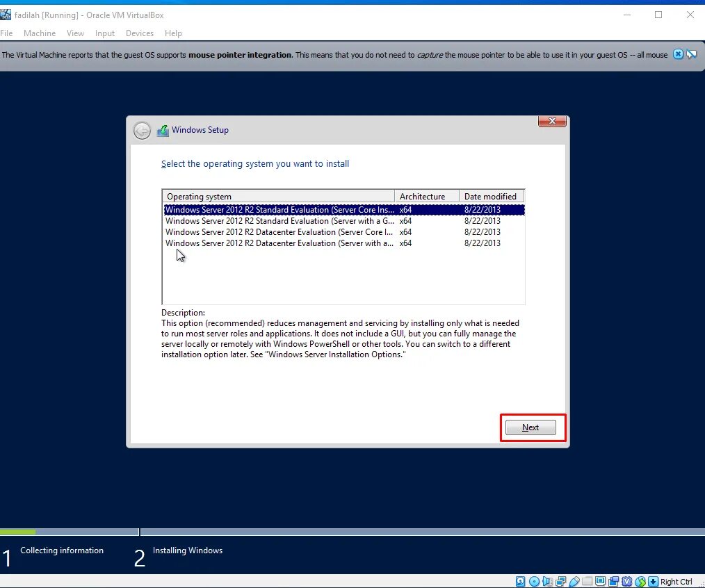
Task: Close the Windows Setup dialog
Action: click(x=552, y=121)
